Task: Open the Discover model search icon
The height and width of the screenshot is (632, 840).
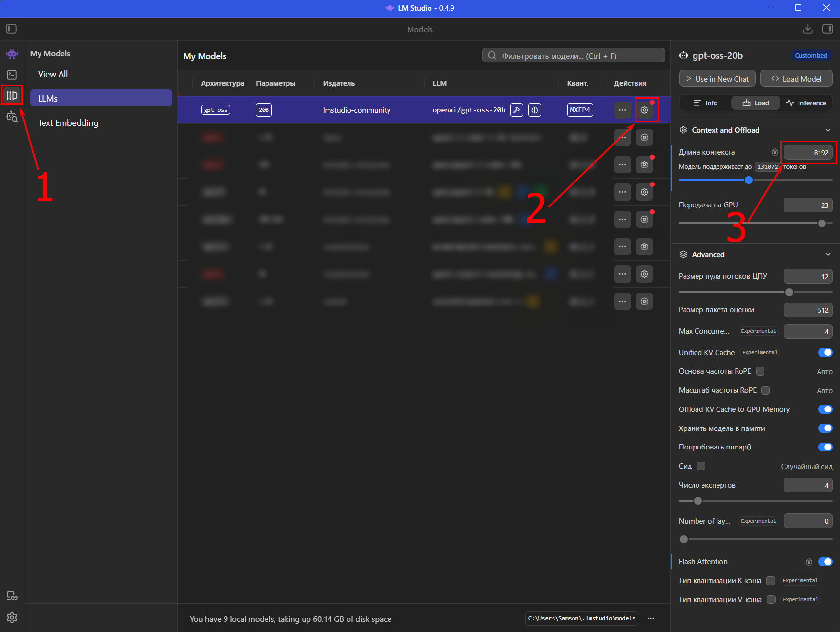Action: (12, 116)
